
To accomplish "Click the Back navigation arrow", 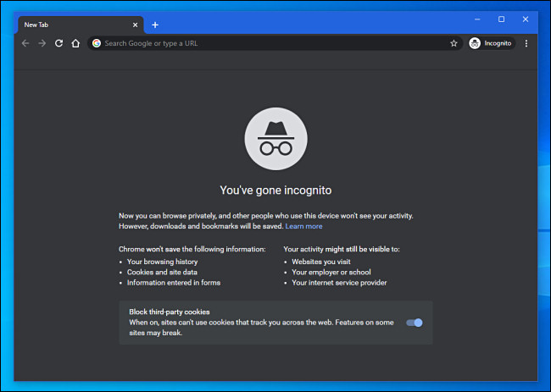I will coord(25,43).
